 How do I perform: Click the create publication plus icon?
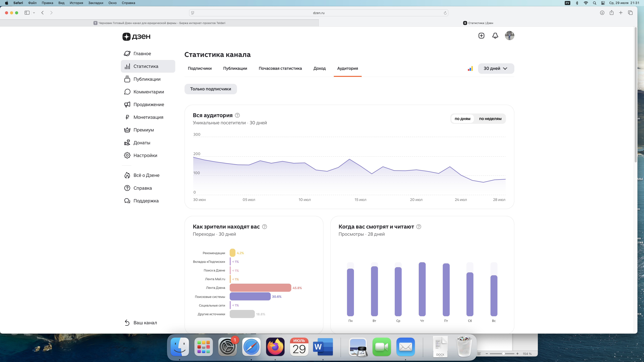coord(481,36)
